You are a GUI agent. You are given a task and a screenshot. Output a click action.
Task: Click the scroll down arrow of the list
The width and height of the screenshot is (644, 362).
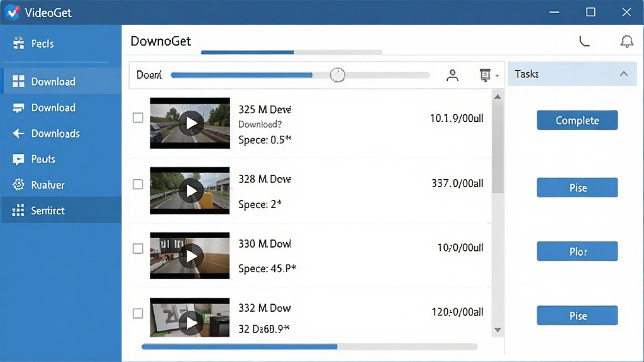[498, 330]
